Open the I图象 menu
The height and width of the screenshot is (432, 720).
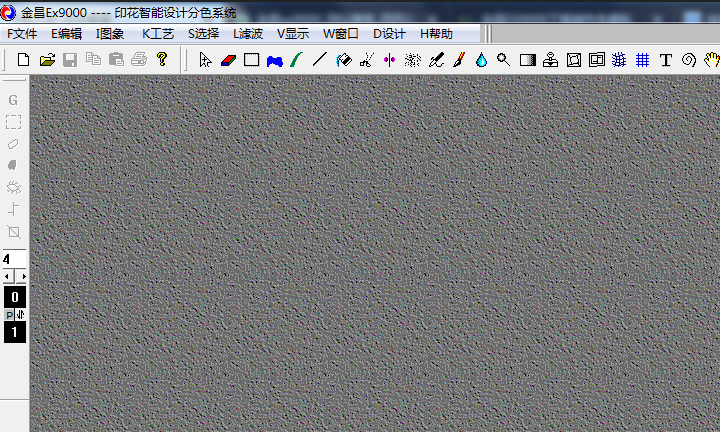[110, 34]
